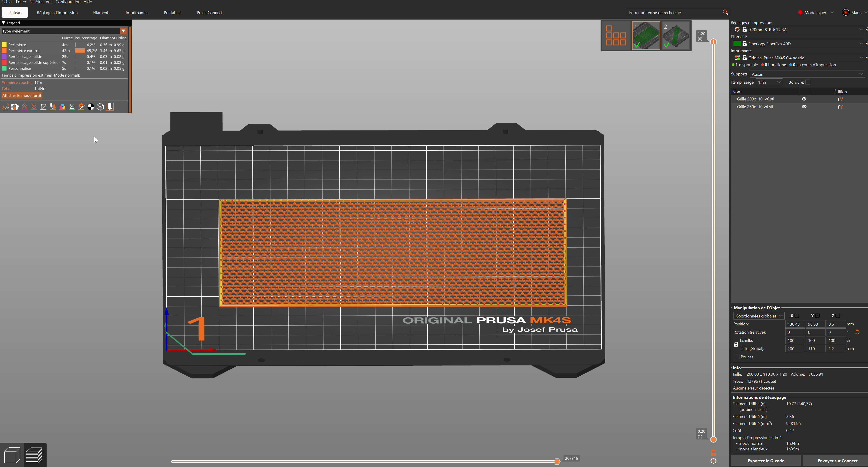The width and height of the screenshot is (868, 467).
Task: Toggle deretractions icon with downward chevrons
Action: [x=34, y=107]
